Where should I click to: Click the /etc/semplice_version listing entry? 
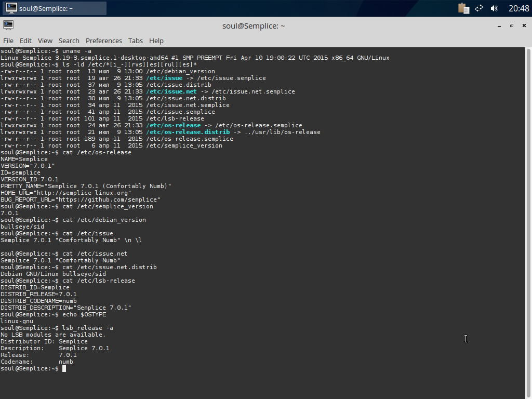coord(184,145)
